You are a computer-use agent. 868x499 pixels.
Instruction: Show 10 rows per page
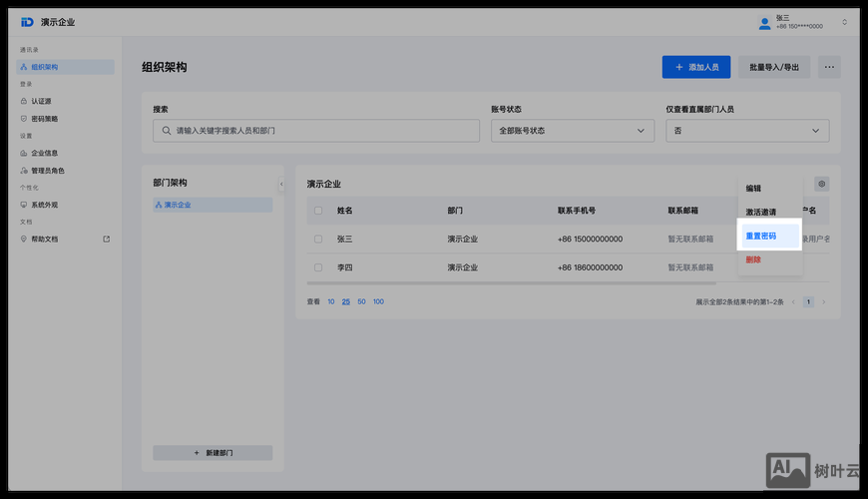331,301
